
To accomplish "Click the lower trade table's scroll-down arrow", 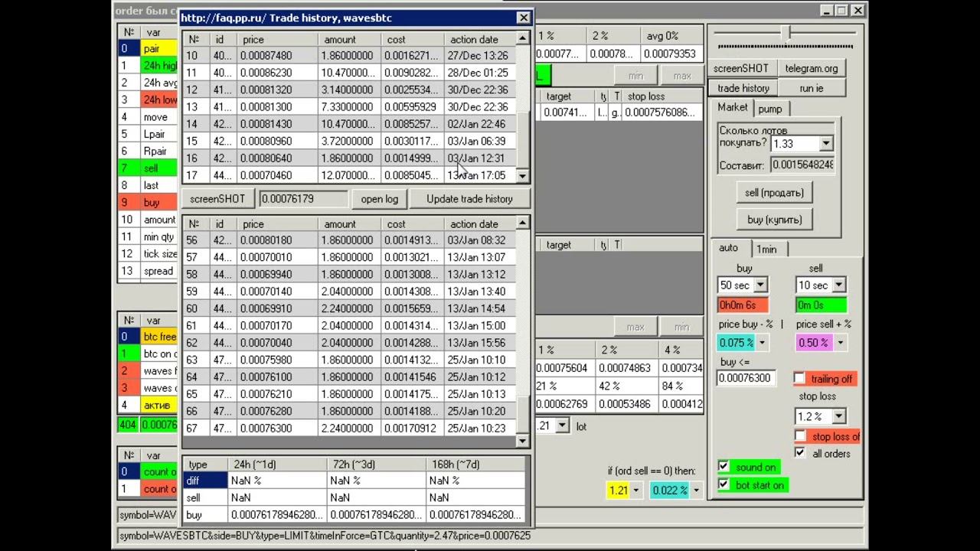I will click(x=523, y=441).
